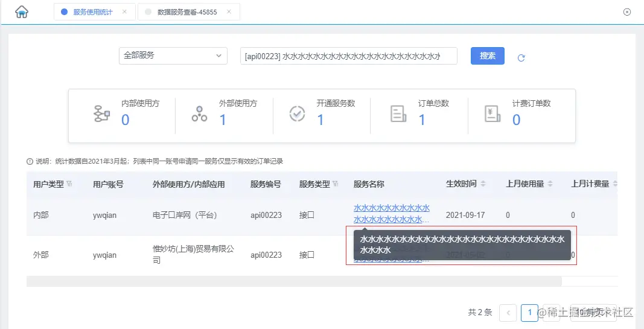Click 接口 in the 外部 row
This screenshot has width=644, height=329.
point(307,255)
